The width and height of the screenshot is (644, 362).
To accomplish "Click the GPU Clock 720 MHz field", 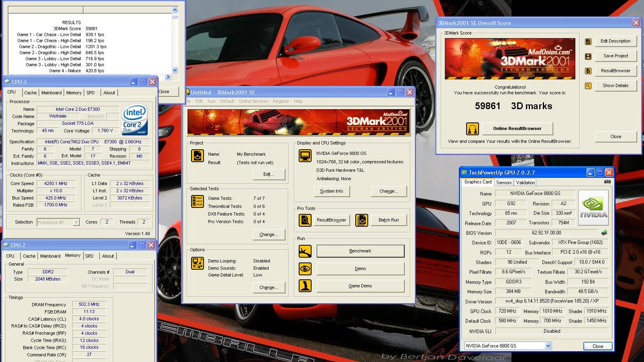I will pos(507,311).
